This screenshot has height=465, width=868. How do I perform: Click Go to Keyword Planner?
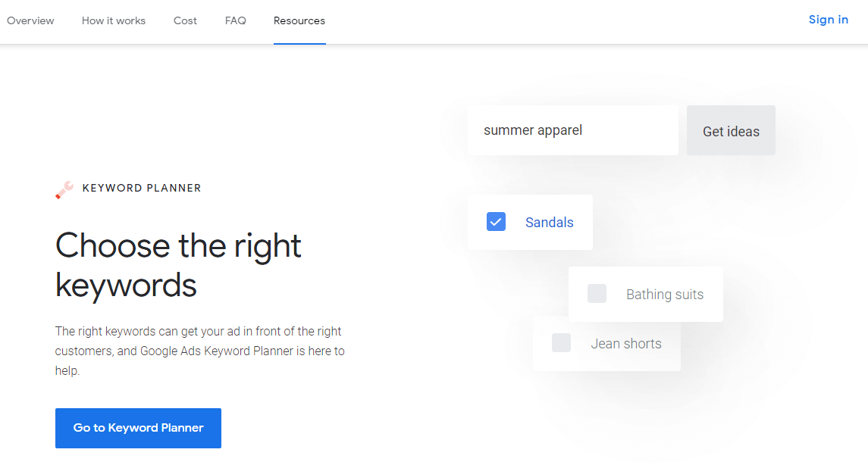tap(138, 428)
